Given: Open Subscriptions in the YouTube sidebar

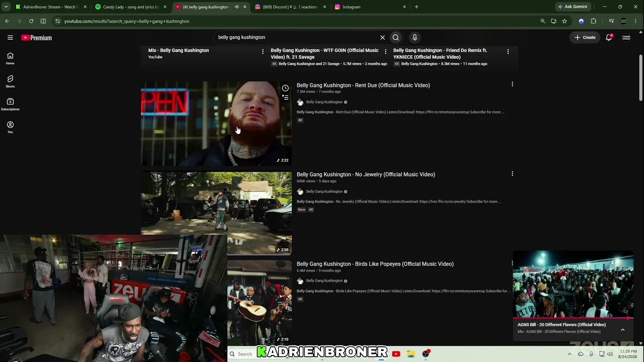Looking at the screenshot, I should (x=10, y=104).
